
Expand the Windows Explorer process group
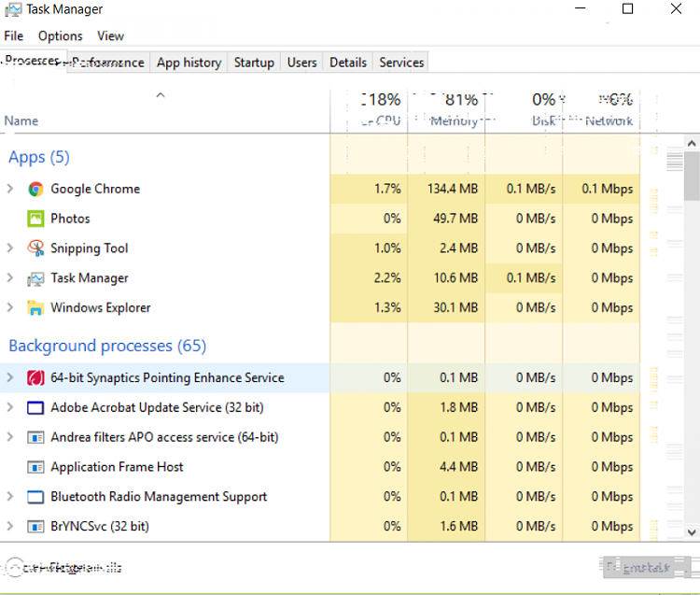click(x=10, y=307)
